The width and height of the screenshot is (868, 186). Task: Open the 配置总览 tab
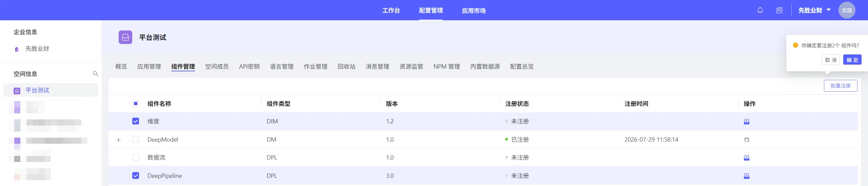tap(522, 66)
